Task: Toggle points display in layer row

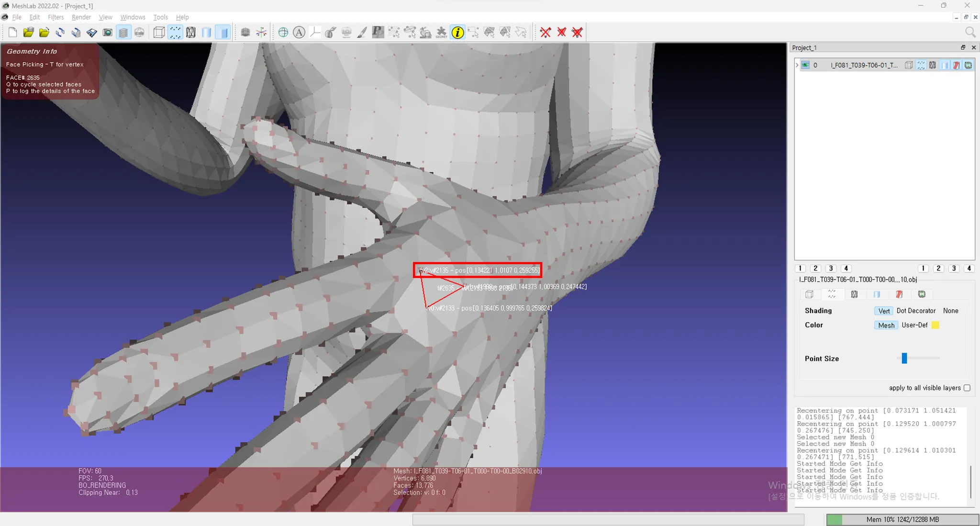Action: pos(921,65)
